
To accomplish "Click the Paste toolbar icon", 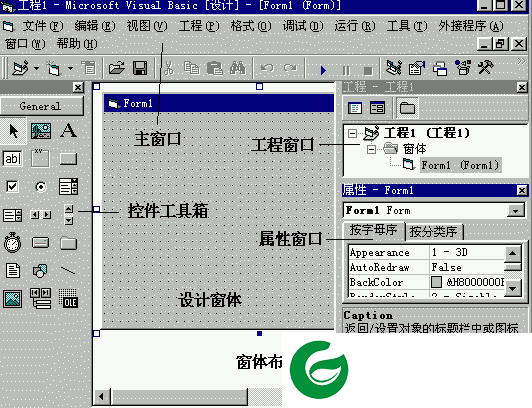I will (214, 68).
